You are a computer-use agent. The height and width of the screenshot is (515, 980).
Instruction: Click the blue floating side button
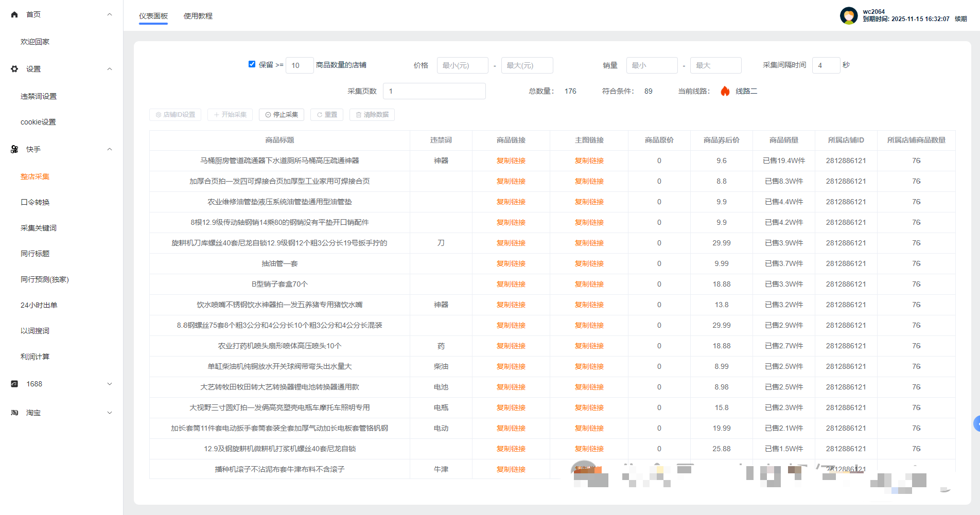click(976, 423)
